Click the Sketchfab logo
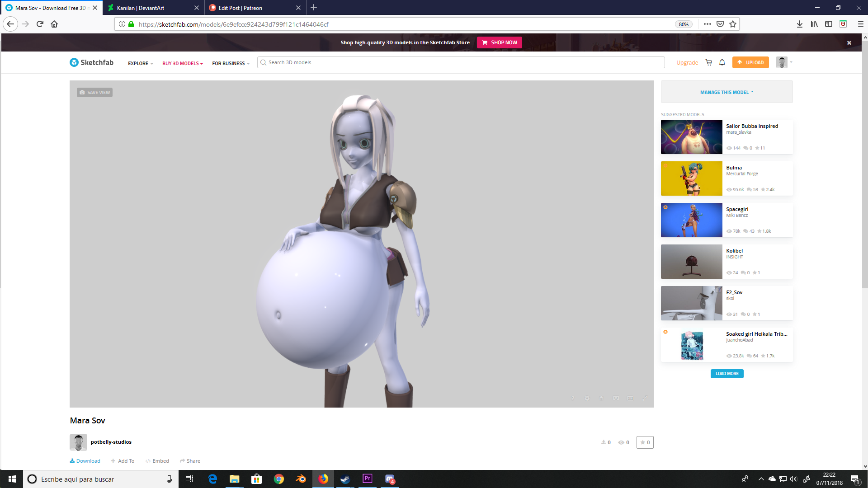Screen dimensions: 868x488 click(91, 62)
